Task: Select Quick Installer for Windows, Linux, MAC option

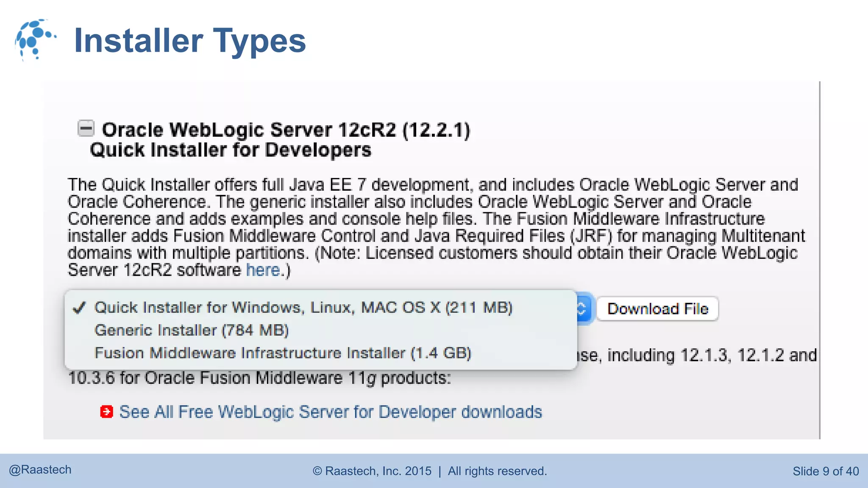Action: click(x=303, y=308)
